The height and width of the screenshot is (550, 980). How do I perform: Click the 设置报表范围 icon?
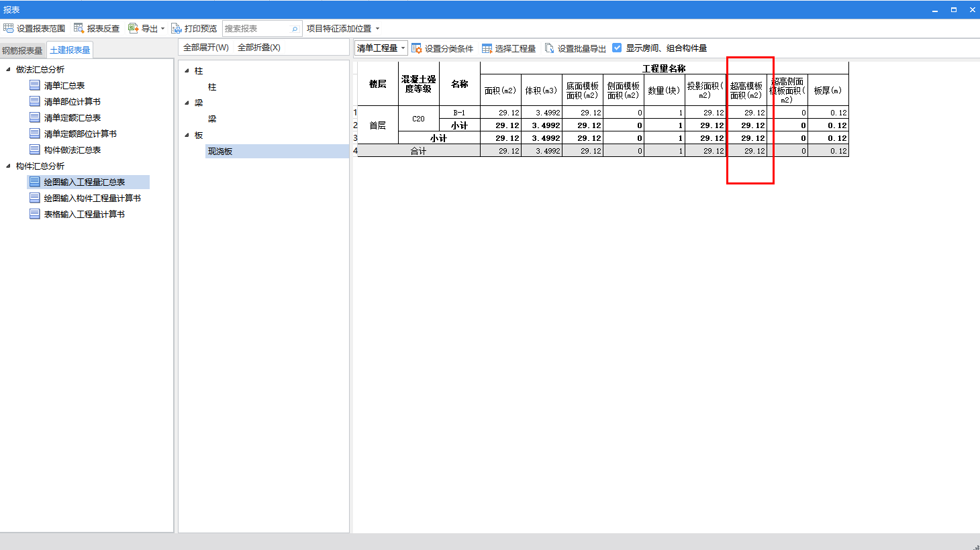pos(8,28)
